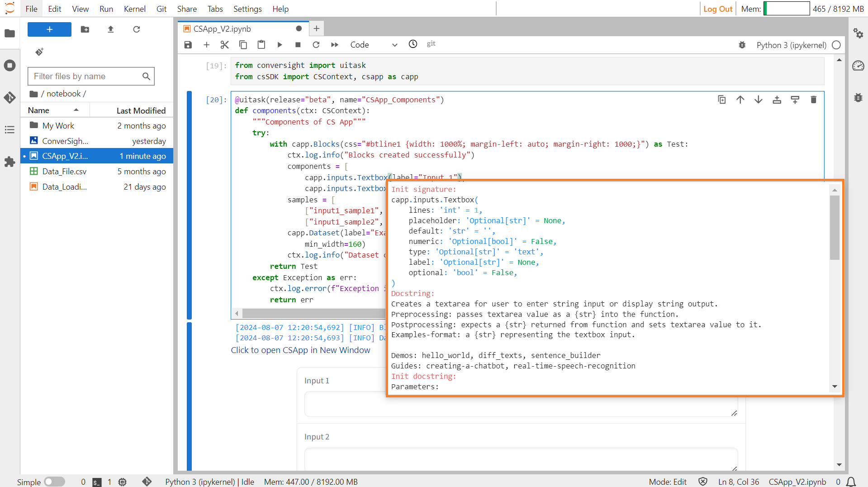This screenshot has width=868, height=487.
Task: Open the property inspector gears icon
Action: tap(858, 33)
